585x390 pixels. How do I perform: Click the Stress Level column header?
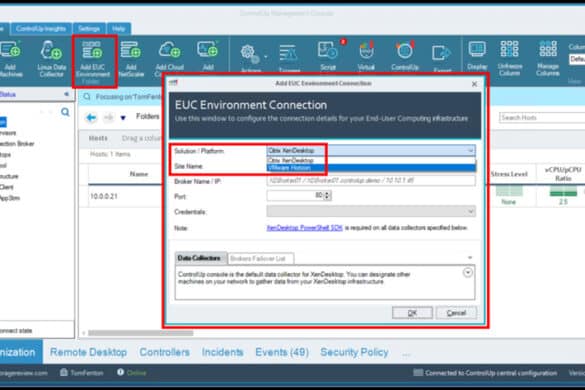(509, 174)
